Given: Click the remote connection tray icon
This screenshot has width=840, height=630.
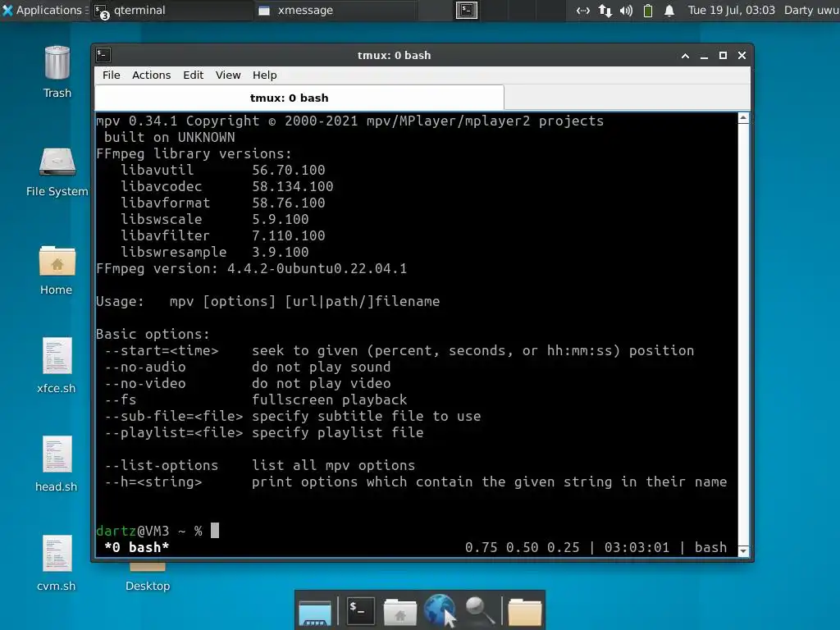Looking at the screenshot, I should point(583,10).
